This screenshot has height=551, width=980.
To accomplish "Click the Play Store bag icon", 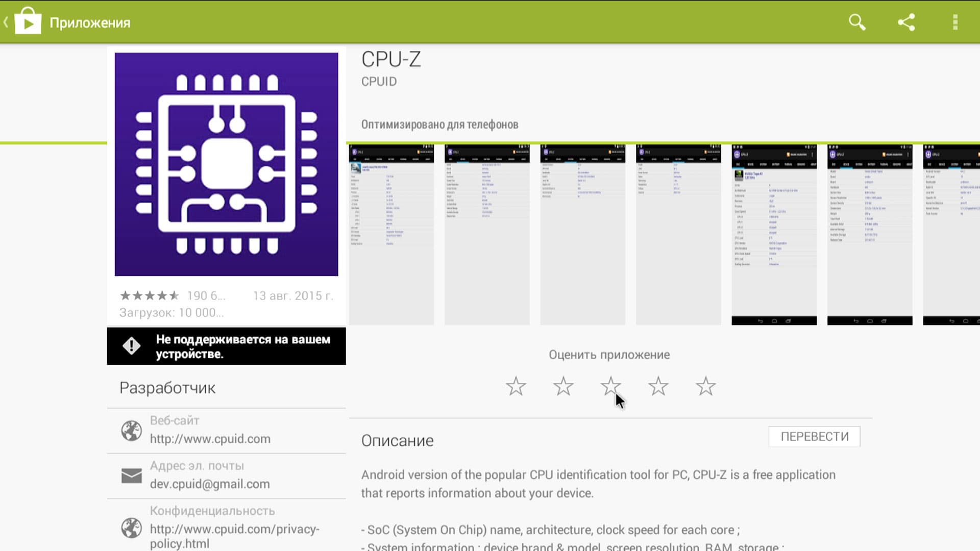I will tap(28, 22).
